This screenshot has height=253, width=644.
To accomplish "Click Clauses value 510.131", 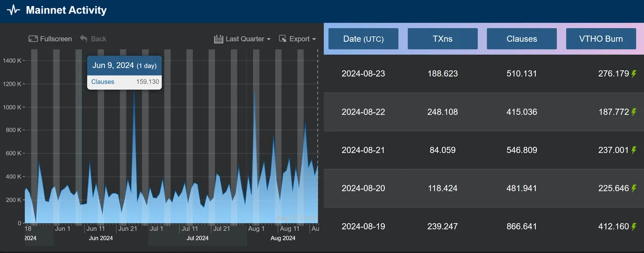I will tap(522, 73).
